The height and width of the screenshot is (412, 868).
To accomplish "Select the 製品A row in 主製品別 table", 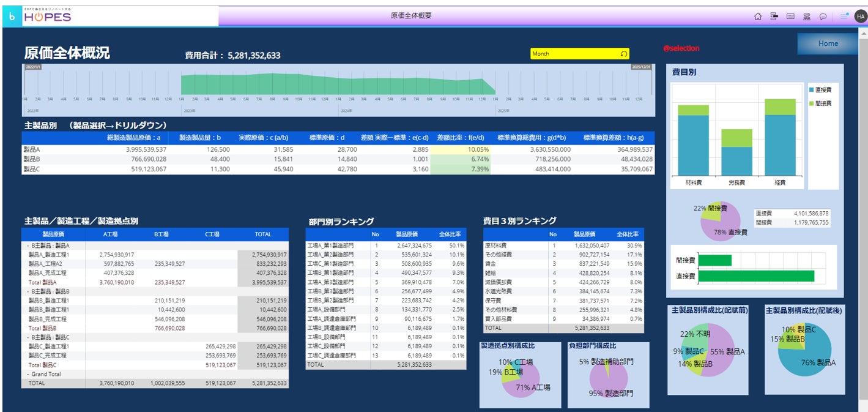I will click(x=338, y=149).
